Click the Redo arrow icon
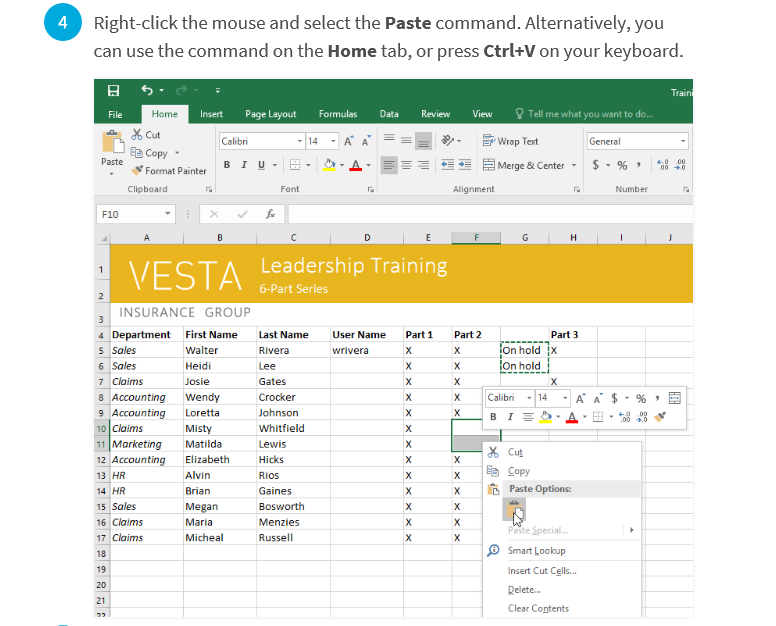 (x=182, y=90)
